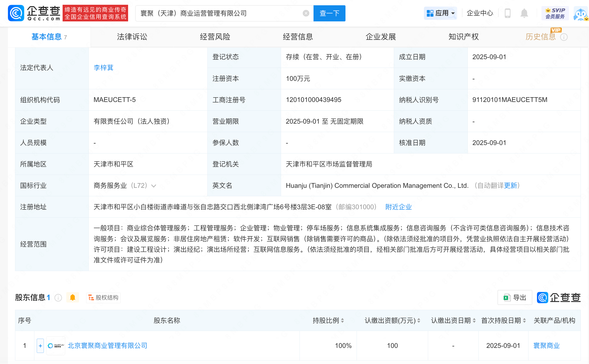The image size is (589, 364).
Task: Click 存续（在营、开业、在册） status value
Action: coord(324,57)
